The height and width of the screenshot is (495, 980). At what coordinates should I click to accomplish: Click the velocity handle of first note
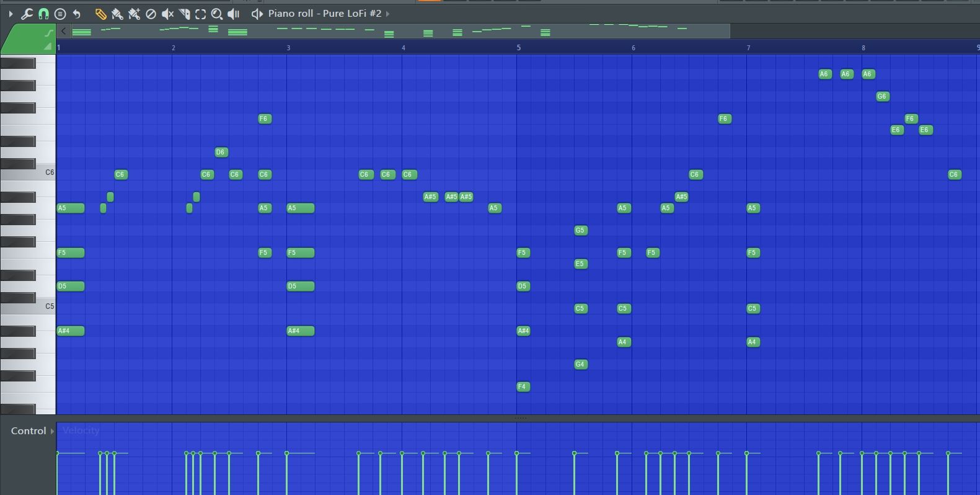[x=57, y=453]
